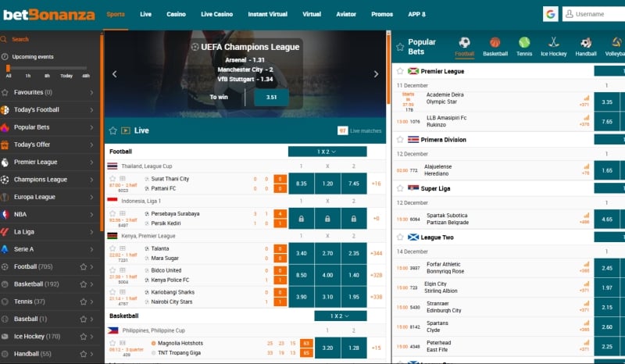The width and height of the screenshot is (625, 364).
Task: Expand Favourites (0) with its chevron
Action: click(x=91, y=92)
